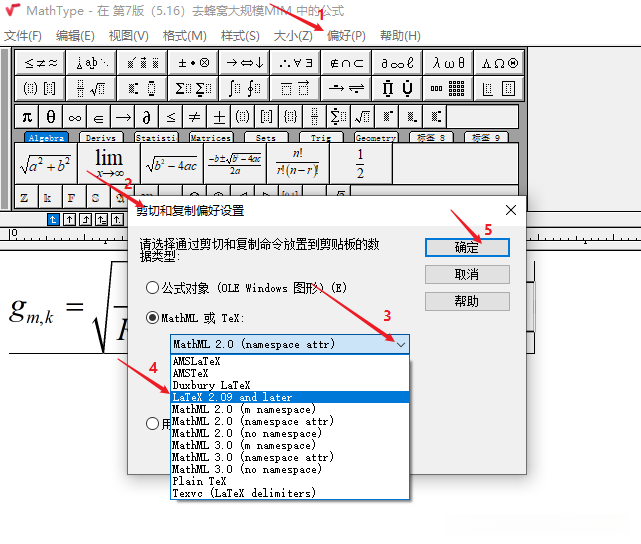Screen dimensions: 641x544
Task: Insert the pi symbol from small bar
Action: [27, 117]
